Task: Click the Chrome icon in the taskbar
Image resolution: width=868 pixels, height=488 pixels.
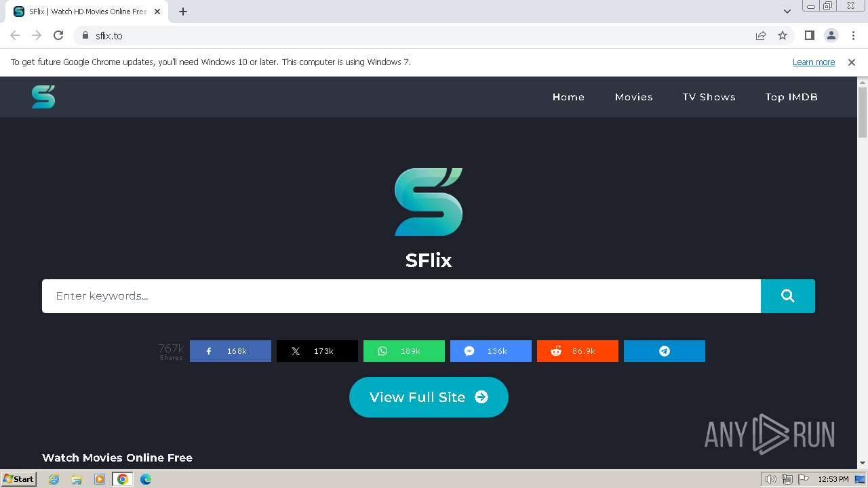Action: [x=123, y=479]
